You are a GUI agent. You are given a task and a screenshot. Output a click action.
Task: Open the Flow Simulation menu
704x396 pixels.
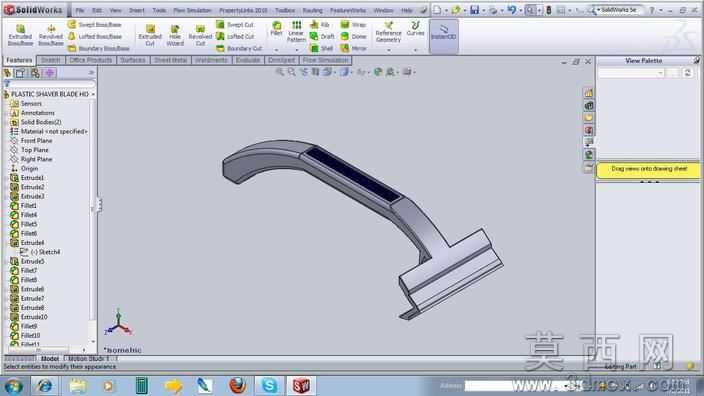click(x=192, y=10)
